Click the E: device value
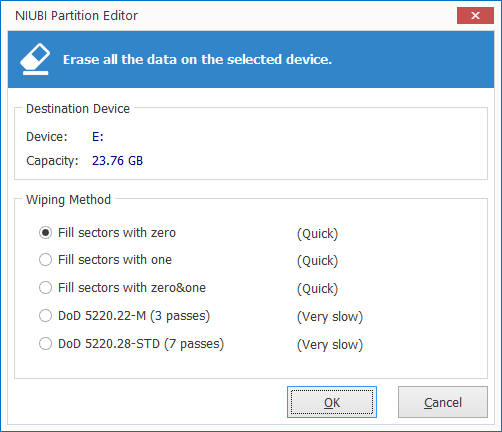Viewport: 502px width, 432px height. (98, 137)
